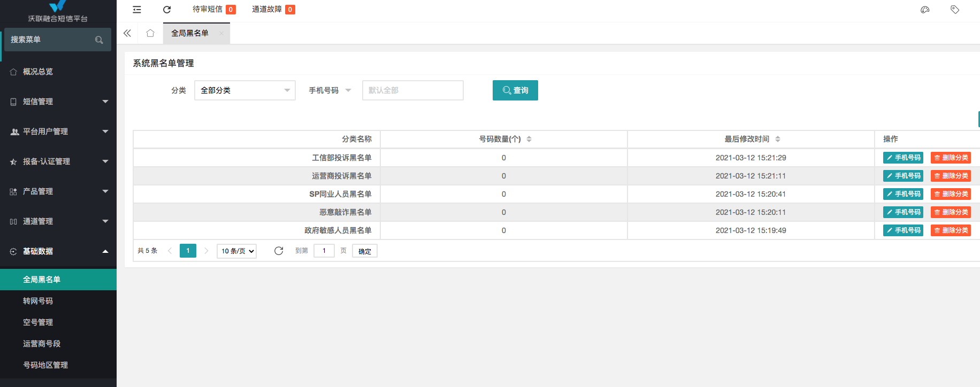Image resolution: width=980 pixels, height=387 pixels.
Task: Sort by 号码数量 column
Action: pos(529,139)
